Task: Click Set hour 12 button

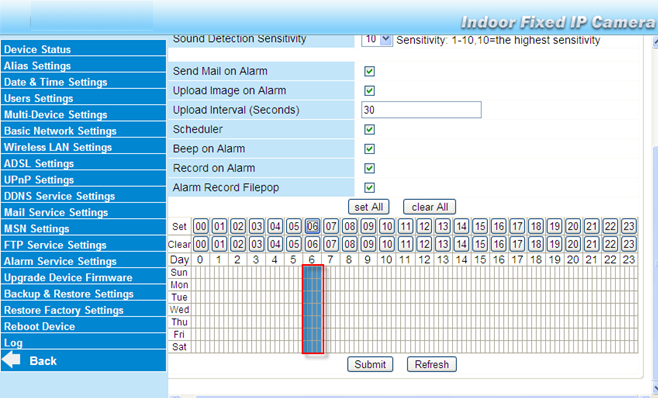Action: [424, 226]
